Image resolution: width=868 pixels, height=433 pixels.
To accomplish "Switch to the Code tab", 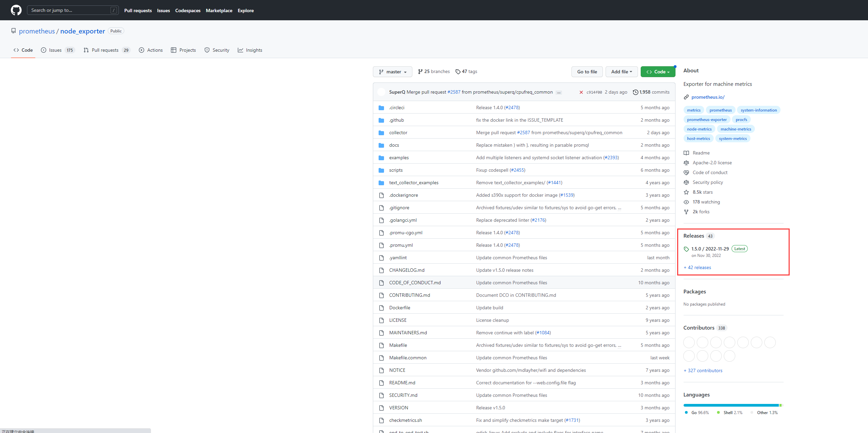I will click(x=23, y=50).
